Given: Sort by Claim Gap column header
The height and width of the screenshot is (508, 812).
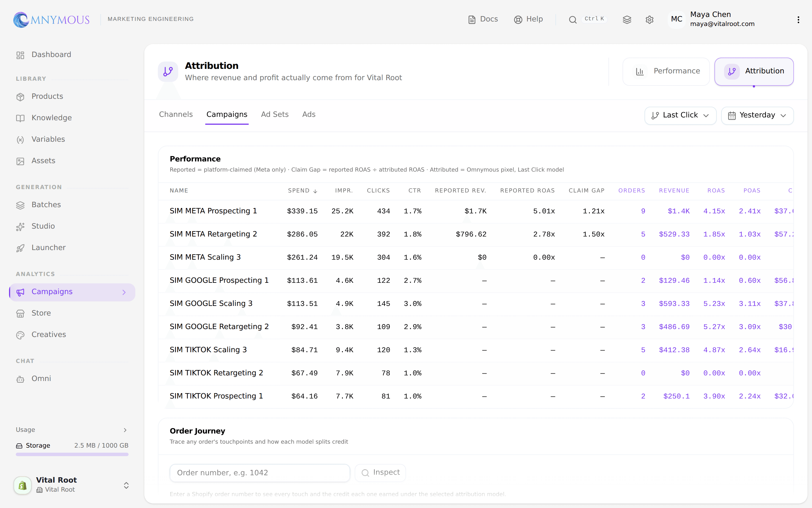Looking at the screenshot, I should coord(586,191).
